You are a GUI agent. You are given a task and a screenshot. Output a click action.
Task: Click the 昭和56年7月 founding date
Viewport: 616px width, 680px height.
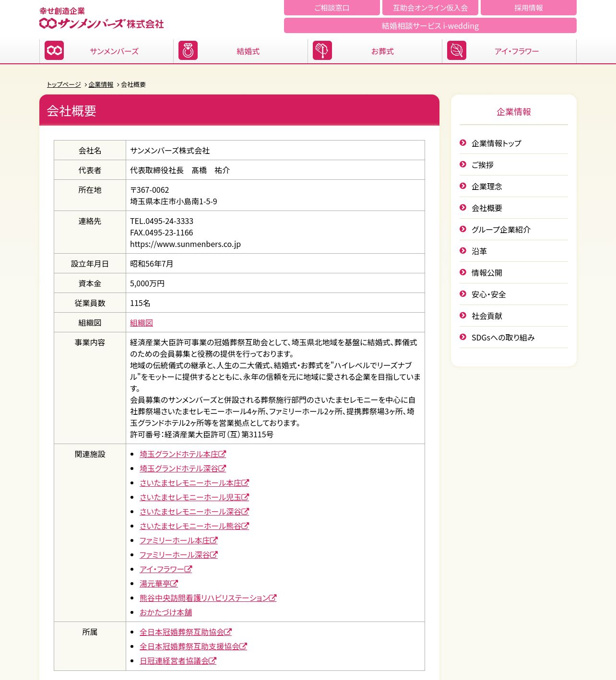(152, 264)
